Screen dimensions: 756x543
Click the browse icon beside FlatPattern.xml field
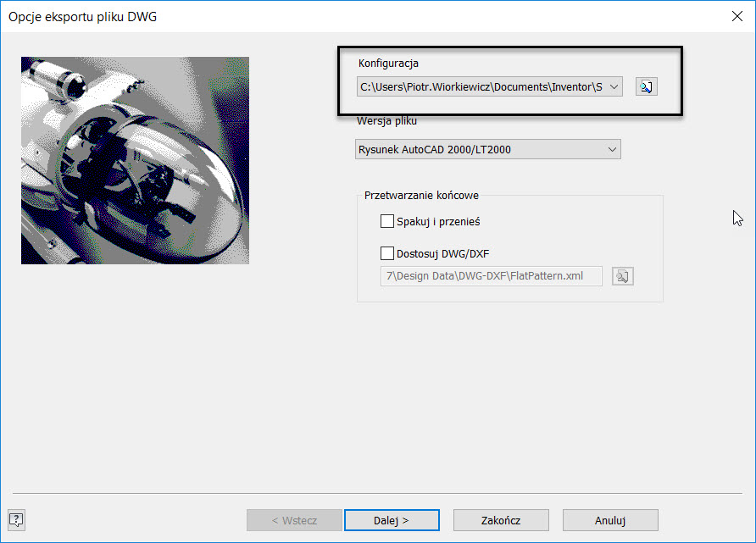(x=623, y=276)
